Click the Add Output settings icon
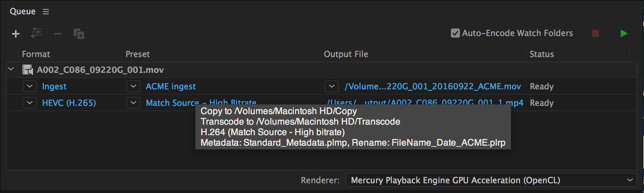644x193 pixels. [36, 33]
